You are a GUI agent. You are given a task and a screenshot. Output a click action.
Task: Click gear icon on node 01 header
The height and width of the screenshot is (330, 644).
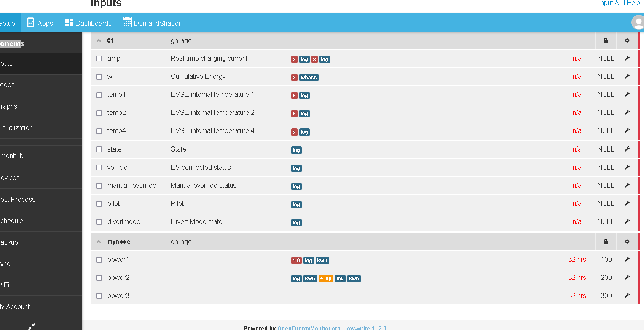coord(627,41)
